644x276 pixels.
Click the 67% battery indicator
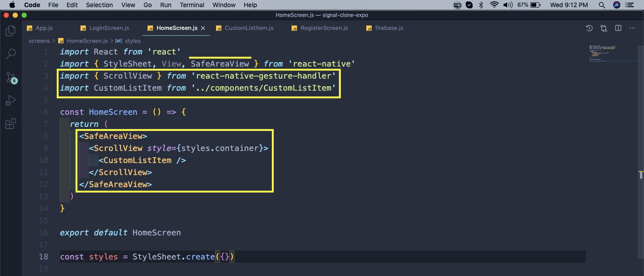[530, 5]
